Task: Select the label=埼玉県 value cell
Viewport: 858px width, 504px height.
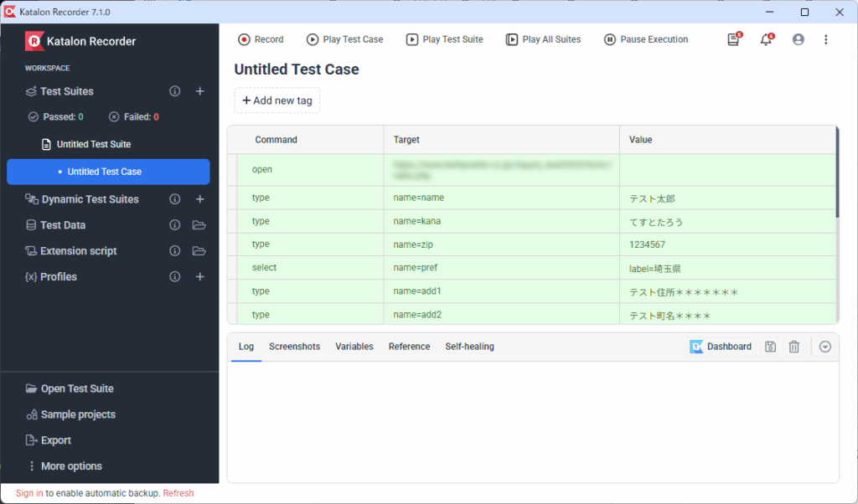Action: 728,268
